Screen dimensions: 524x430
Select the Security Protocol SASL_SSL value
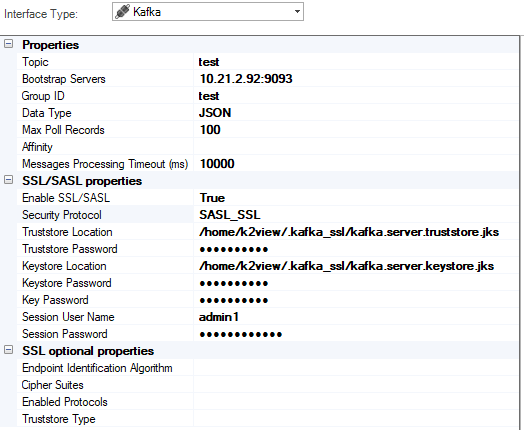coord(356,215)
